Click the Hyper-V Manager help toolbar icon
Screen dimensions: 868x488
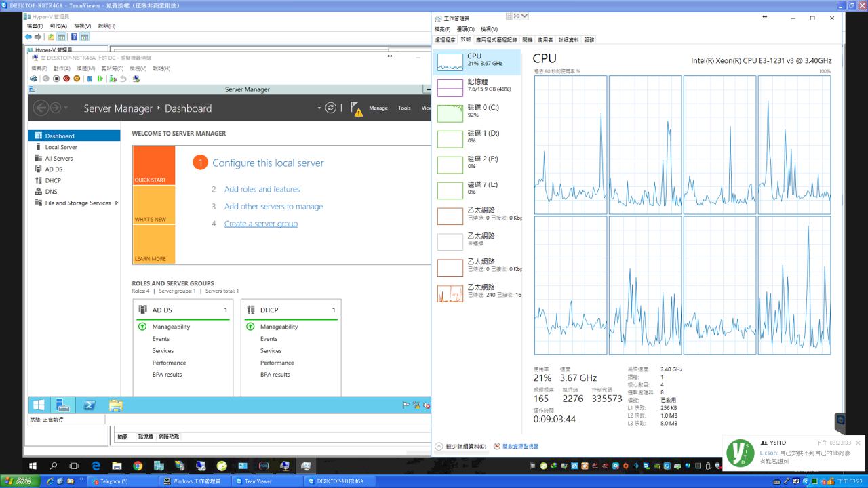74,37
